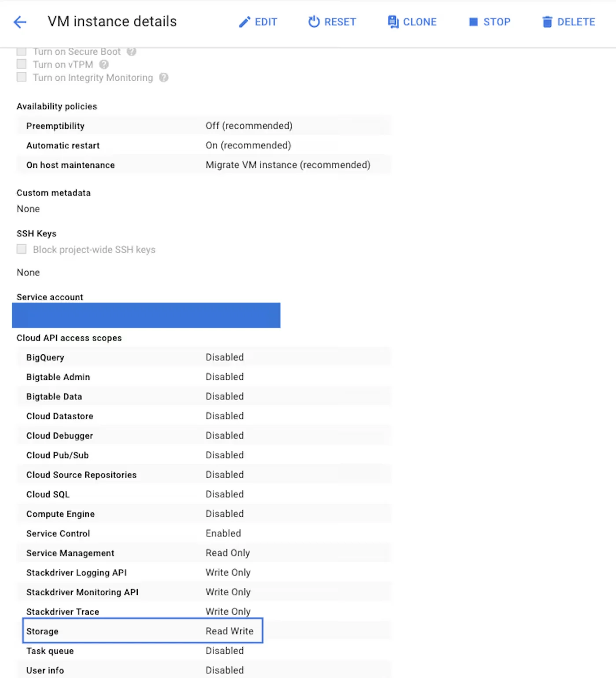The width and height of the screenshot is (616, 678).
Task: Click the Service Control Enabled row
Action: (203, 534)
